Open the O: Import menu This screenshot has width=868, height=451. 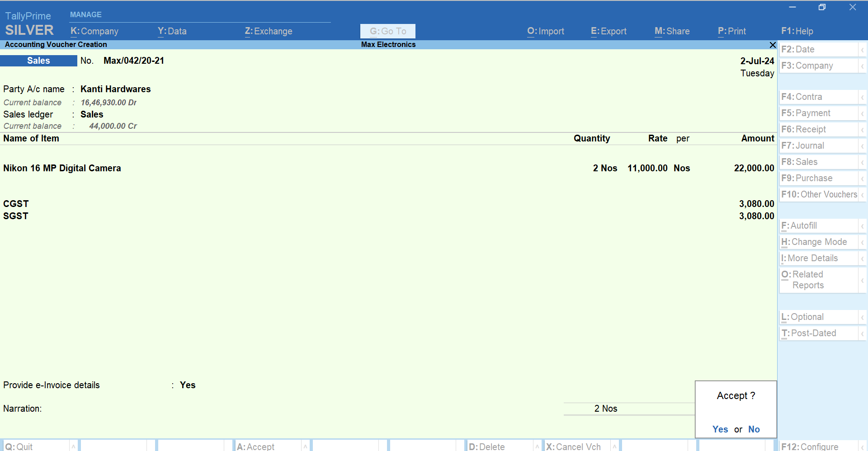pos(546,31)
